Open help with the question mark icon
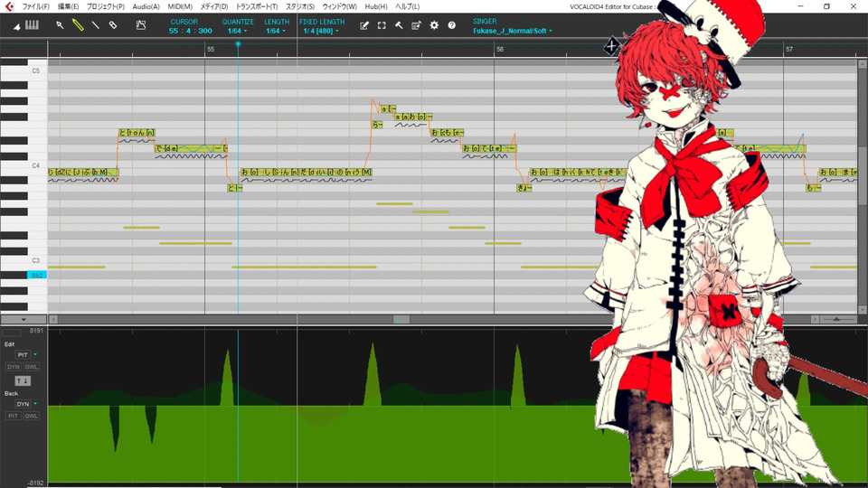 coord(452,25)
